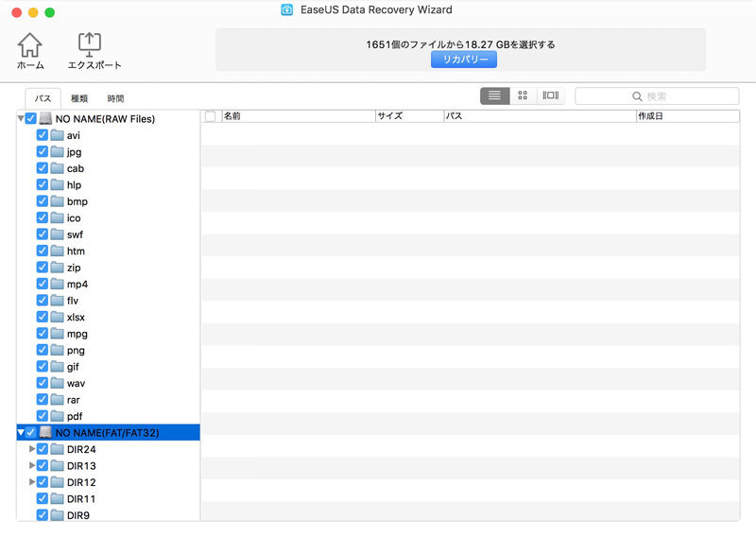Sort by サイズ column header
Viewport: 756px width, 537px height.
[409, 116]
